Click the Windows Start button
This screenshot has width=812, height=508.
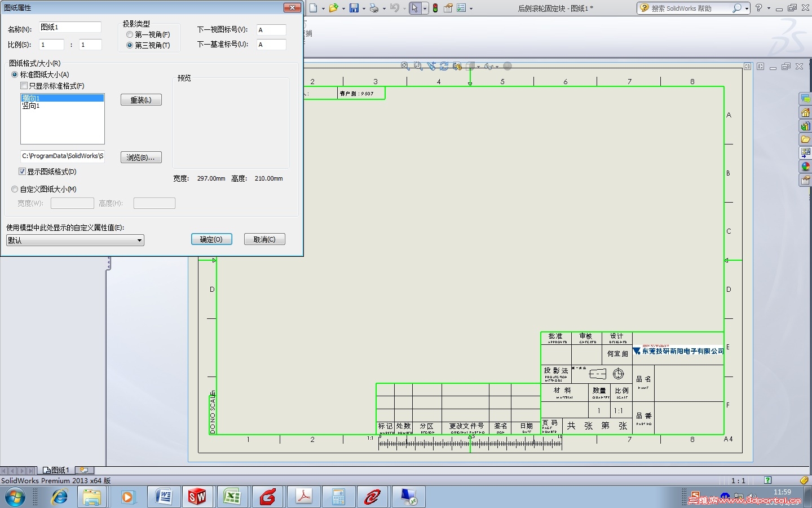click(x=15, y=497)
